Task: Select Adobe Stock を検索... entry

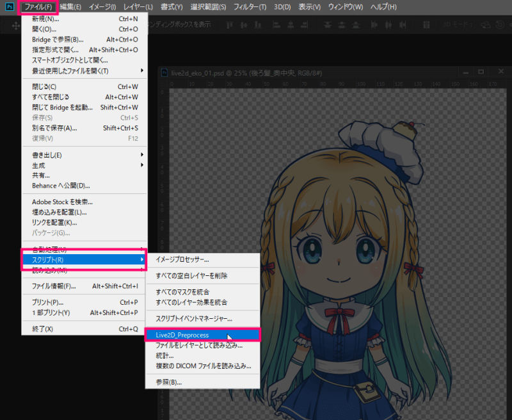Action: [x=84, y=202]
